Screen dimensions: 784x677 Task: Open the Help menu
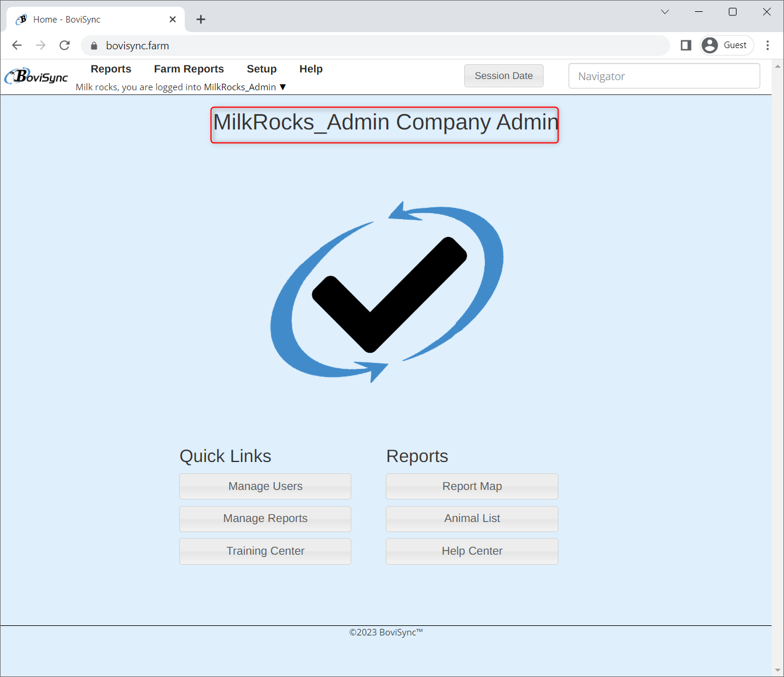[x=311, y=69]
